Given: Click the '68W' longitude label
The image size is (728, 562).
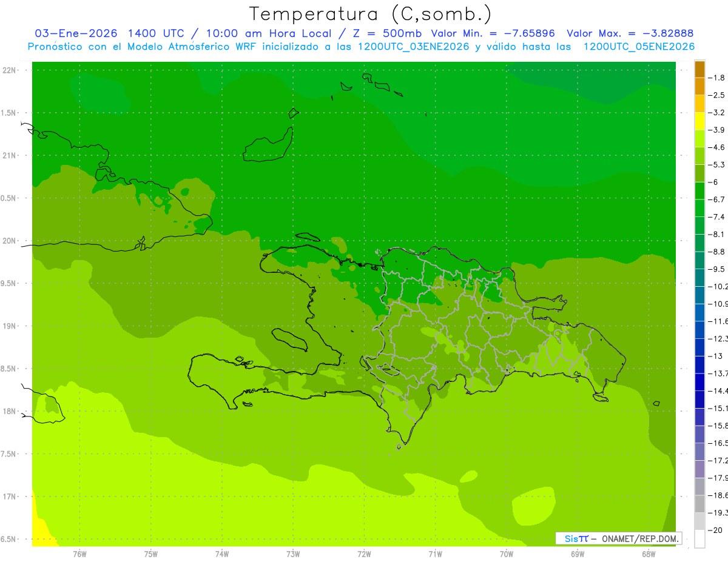Looking at the screenshot, I should [649, 554].
